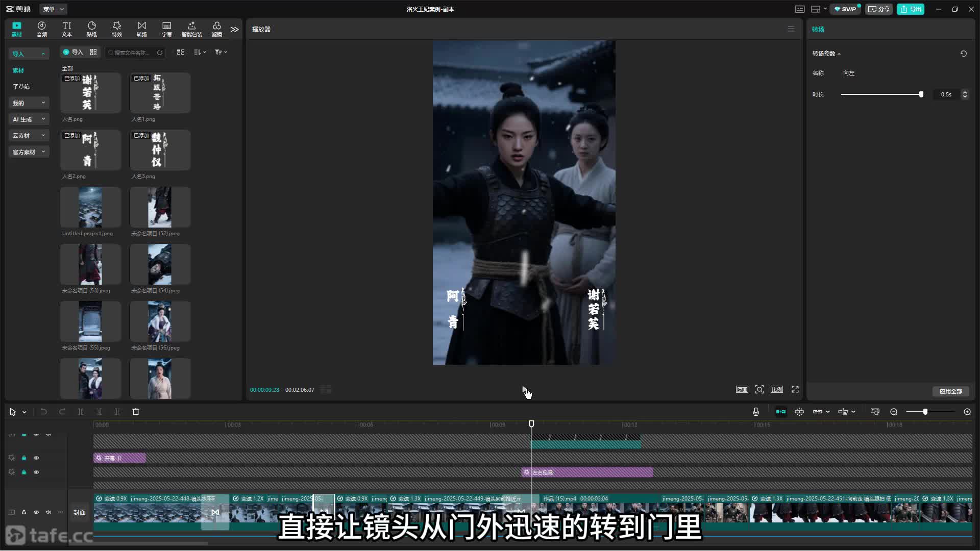The image size is (980, 551).
Task: Collapse the 导入 section in the sidebar
Action: click(x=29, y=54)
